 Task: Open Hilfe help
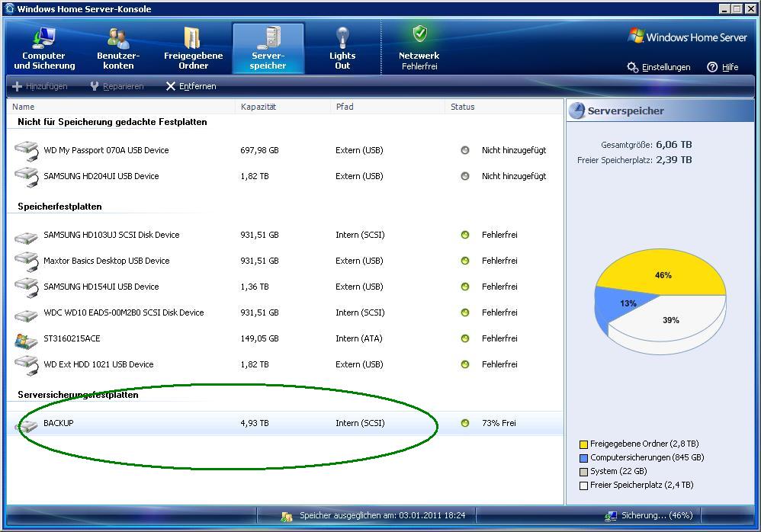click(x=723, y=67)
